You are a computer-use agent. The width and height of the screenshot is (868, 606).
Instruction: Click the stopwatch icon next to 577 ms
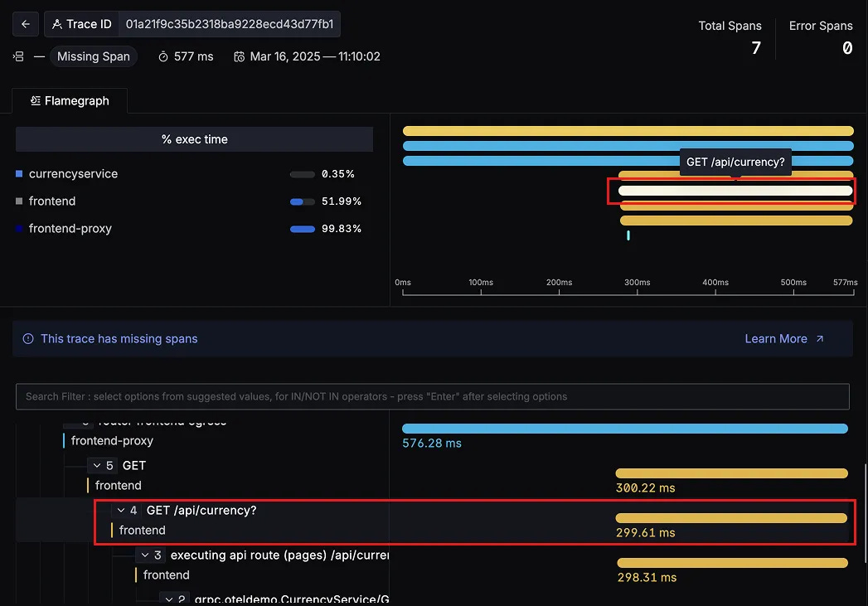[163, 56]
